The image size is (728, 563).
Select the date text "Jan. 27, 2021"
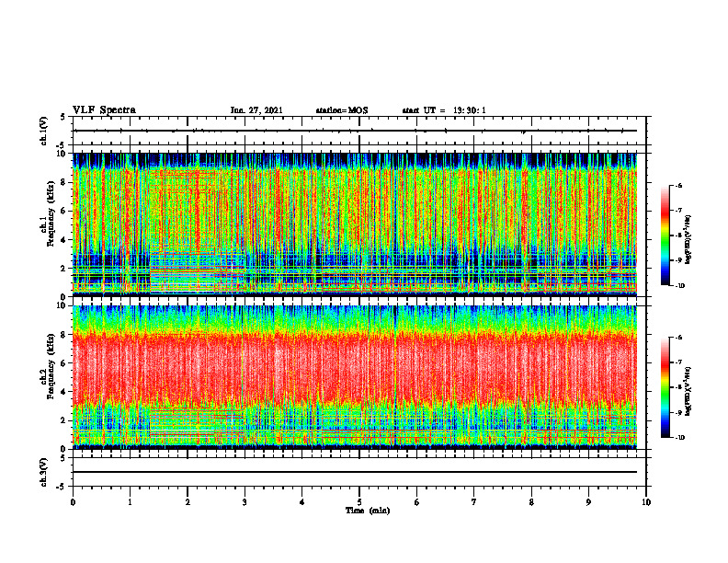[256, 110]
